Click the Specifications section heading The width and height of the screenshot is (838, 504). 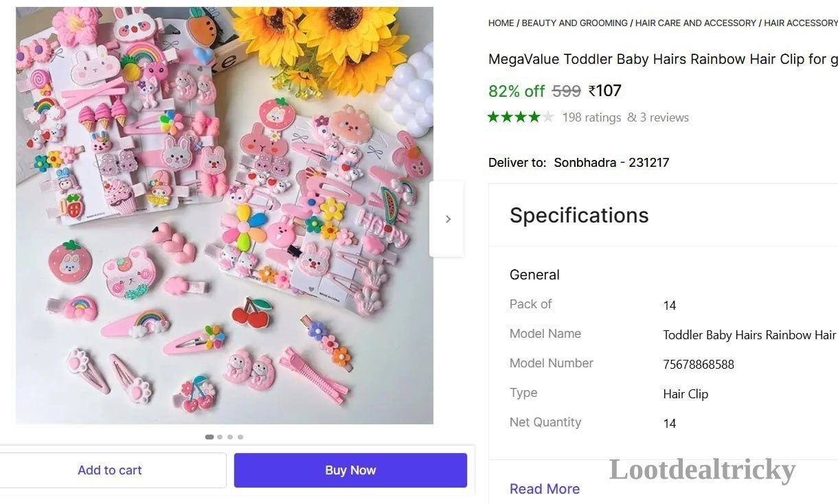tap(579, 216)
